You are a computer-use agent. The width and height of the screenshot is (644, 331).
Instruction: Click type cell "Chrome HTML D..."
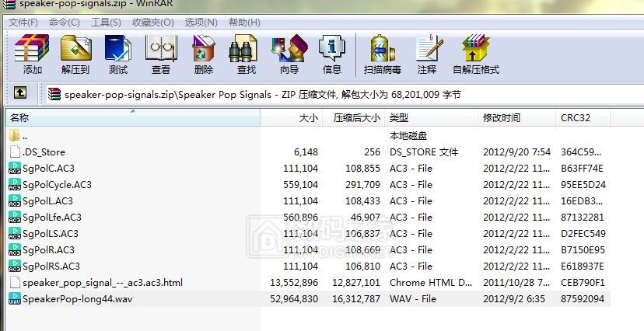pyautogui.click(x=430, y=283)
